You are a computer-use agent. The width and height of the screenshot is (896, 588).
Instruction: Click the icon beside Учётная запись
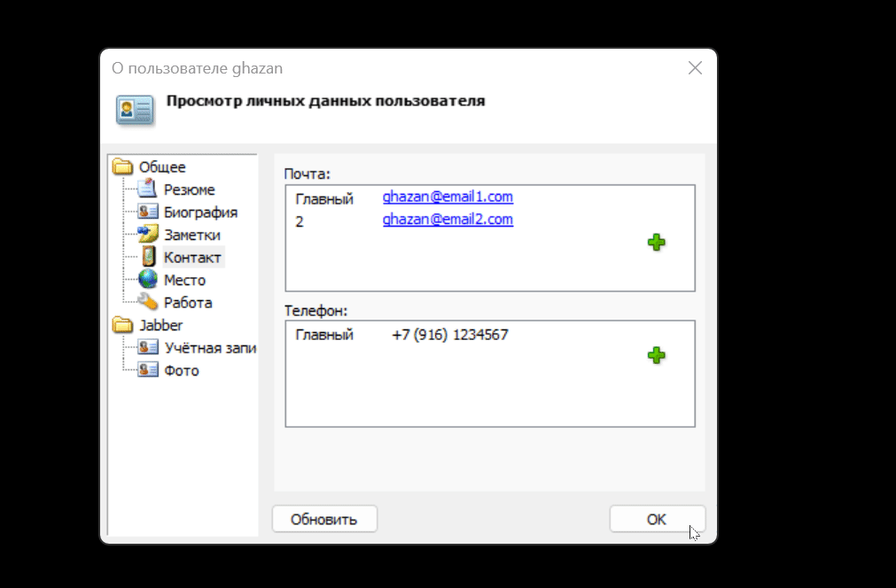coord(150,347)
